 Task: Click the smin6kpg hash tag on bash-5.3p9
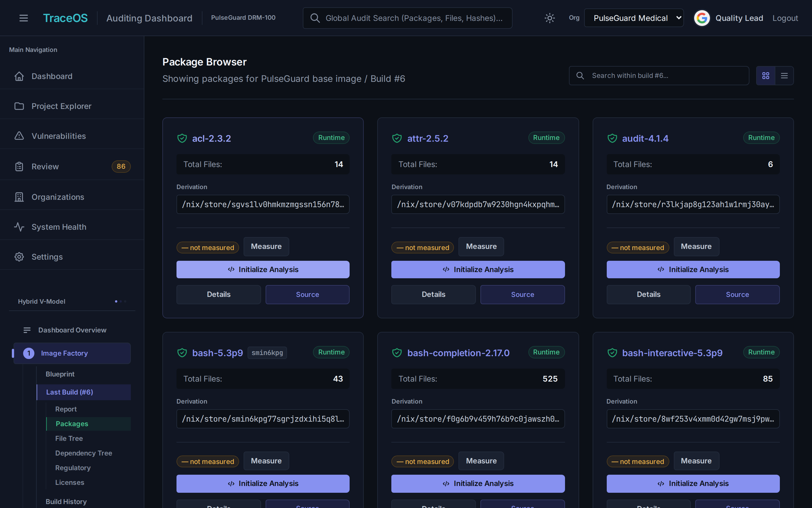point(267,353)
